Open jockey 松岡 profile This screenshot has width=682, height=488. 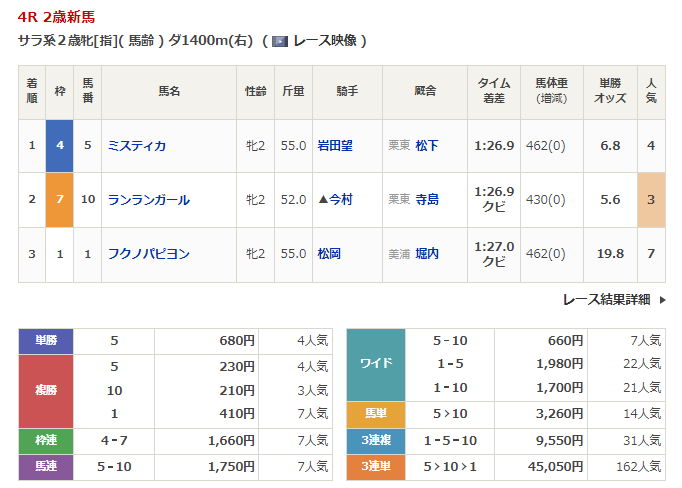[329, 254]
